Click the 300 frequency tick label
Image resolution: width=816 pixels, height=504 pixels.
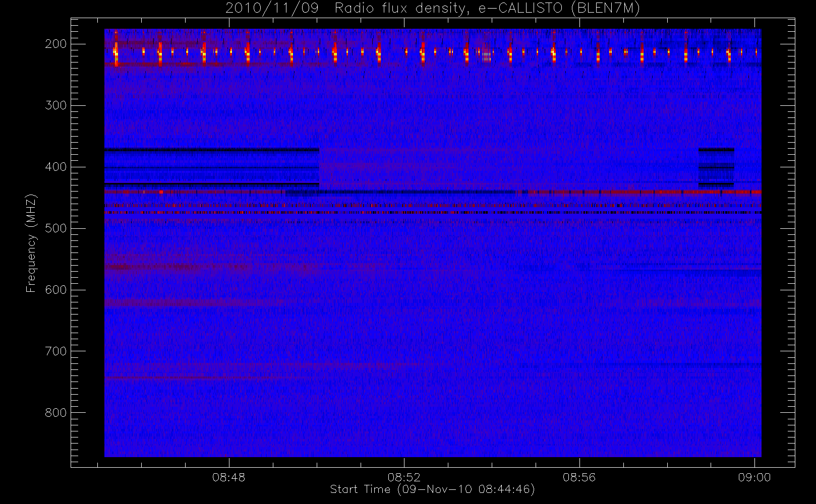[x=56, y=105]
